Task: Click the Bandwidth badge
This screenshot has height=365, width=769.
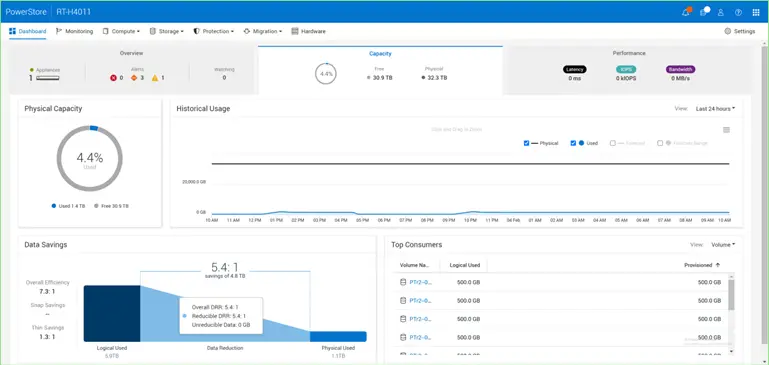Action: point(680,69)
